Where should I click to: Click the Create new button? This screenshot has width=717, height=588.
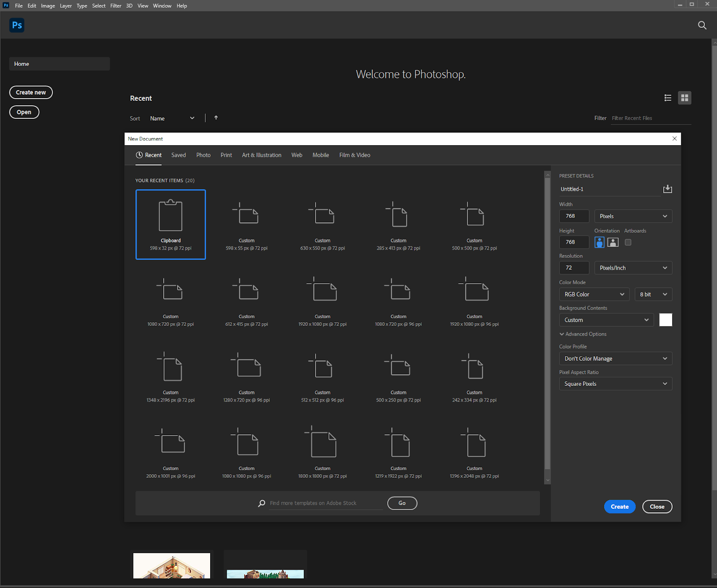31,92
